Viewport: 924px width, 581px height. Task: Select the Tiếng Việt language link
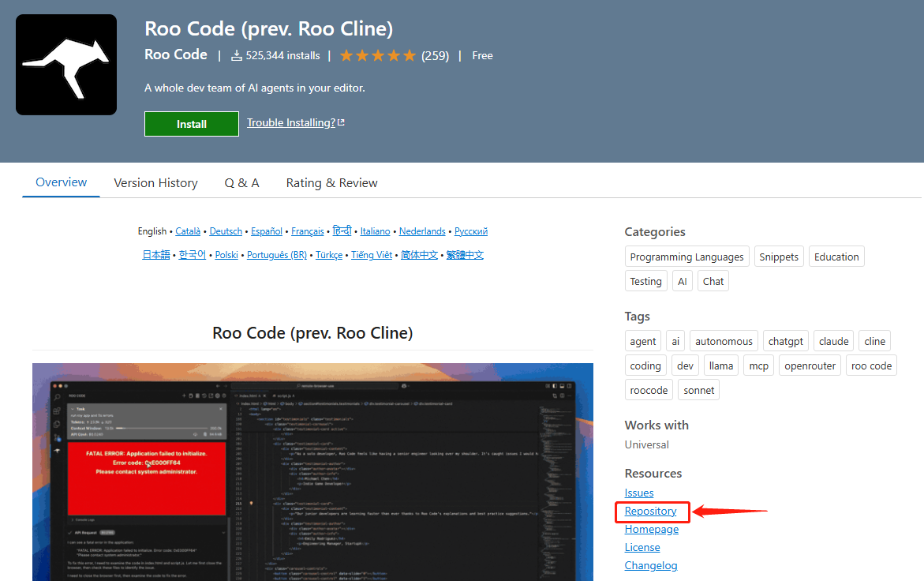click(x=372, y=254)
